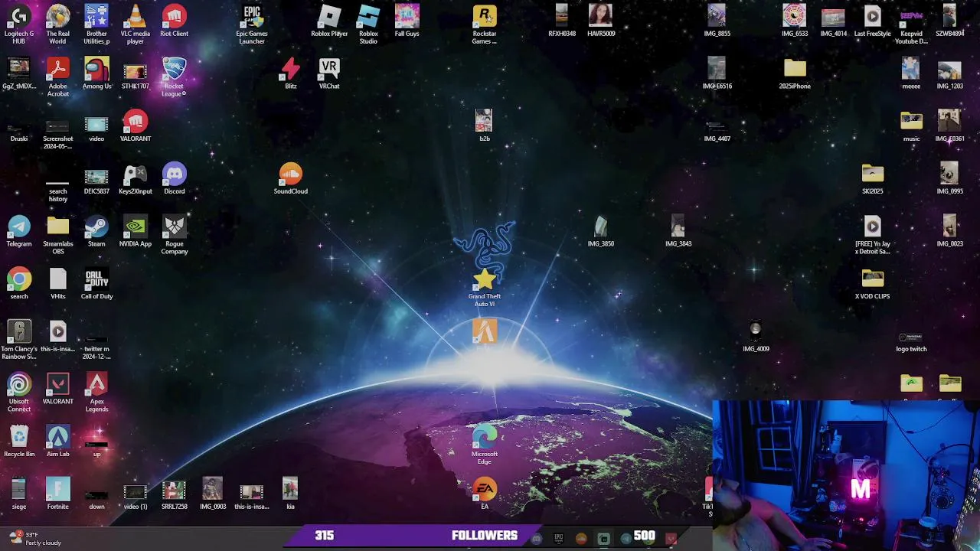Open the Riot Client shortcut
980x551 pixels.
tap(175, 21)
